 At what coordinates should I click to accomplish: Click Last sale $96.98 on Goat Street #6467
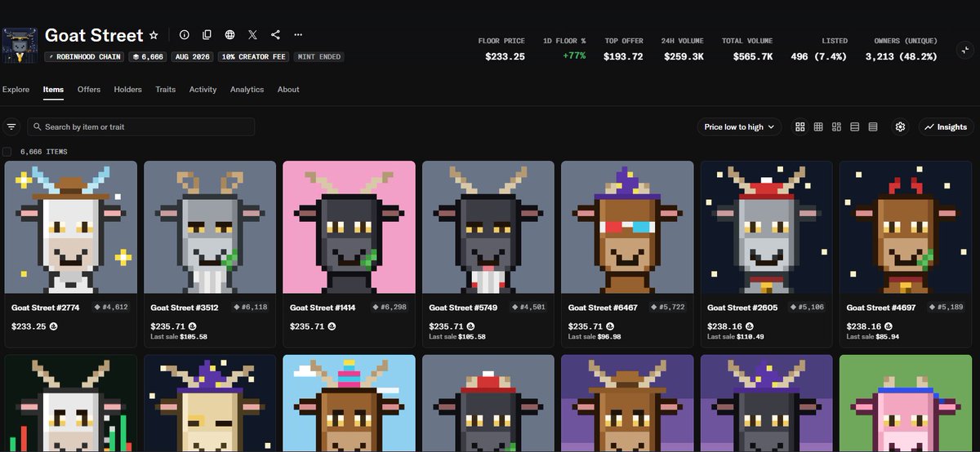coord(595,337)
